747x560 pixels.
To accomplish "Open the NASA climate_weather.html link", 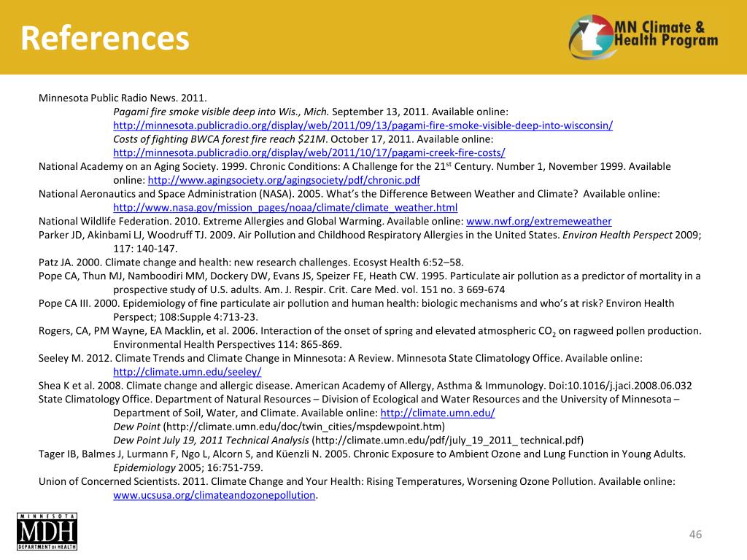I will coord(285,208).
